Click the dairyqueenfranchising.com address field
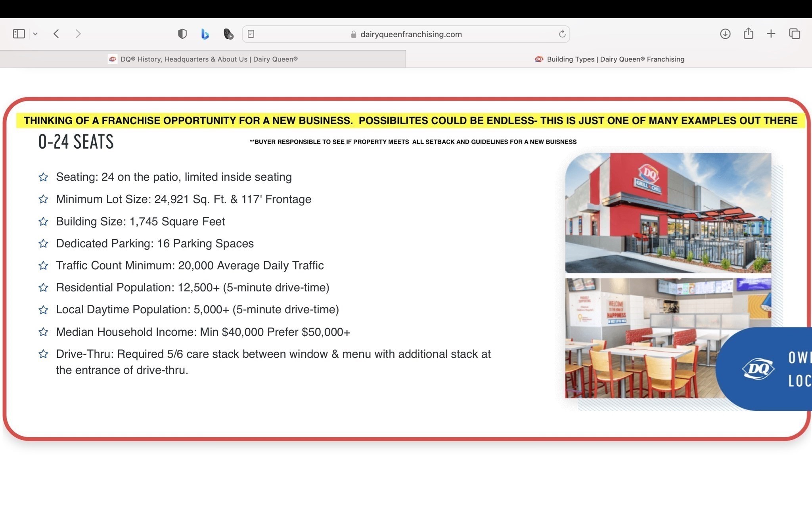The height and width of the screenshot is (525, 812). [411, 34]
